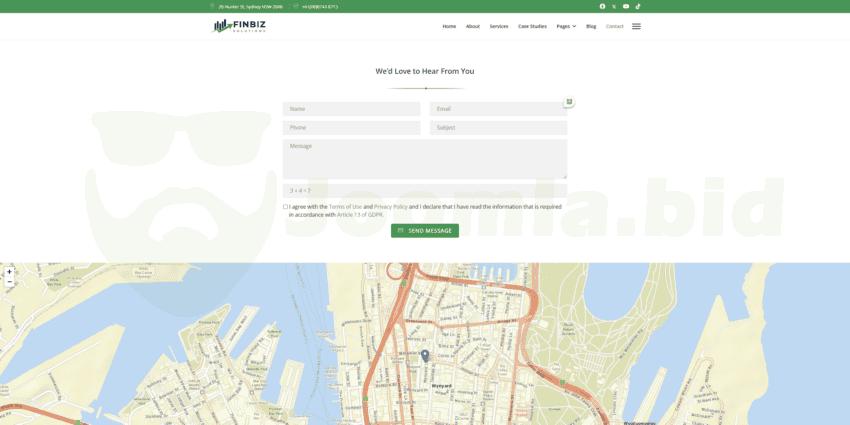850x425 pixels.
Task: Check the GDPR agreement checkbox
Action: tap(285, 207)
